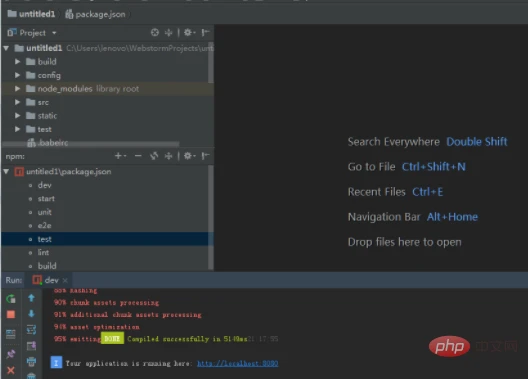The width and height of the screenshot is (528, 379).
Task: Stop the running dev process
Action: pos(11,314)
